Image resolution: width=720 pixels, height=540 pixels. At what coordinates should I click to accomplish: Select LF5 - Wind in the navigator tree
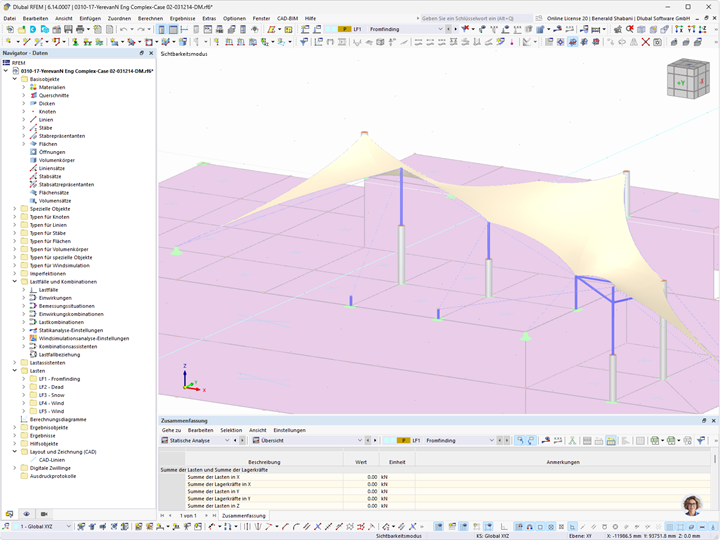click(x=51, y=411)
